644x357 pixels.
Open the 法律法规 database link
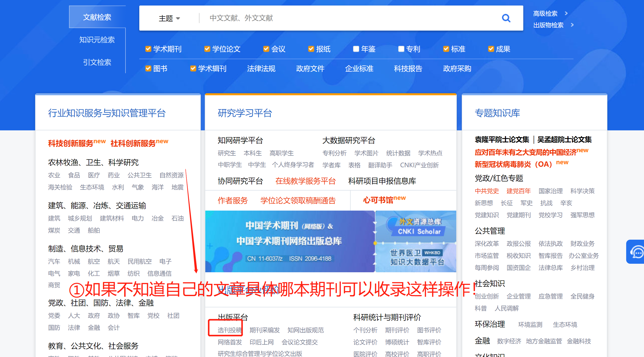[x=261, y=68]
